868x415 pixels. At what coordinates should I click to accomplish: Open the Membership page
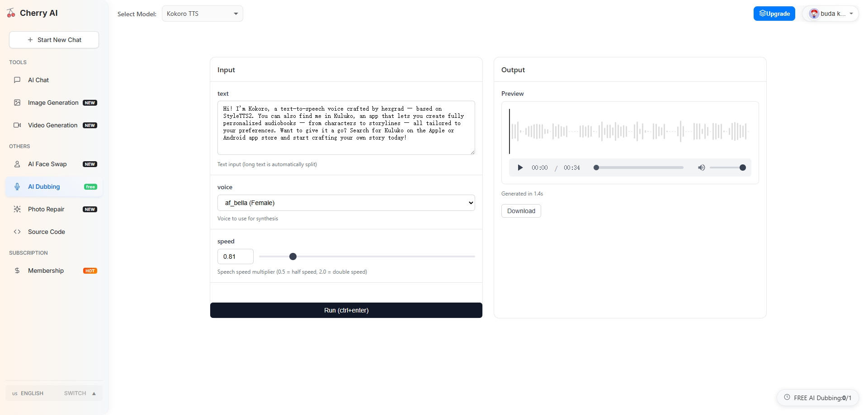[54, 270]
